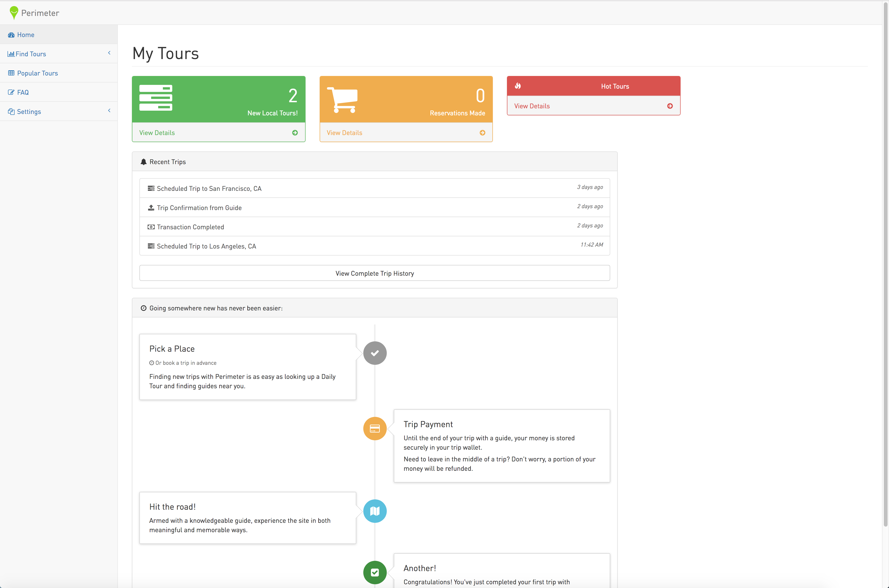Collapse the Settings sidebar section
This screenshot has width=889, height=588.
click(x=109, y=111)
